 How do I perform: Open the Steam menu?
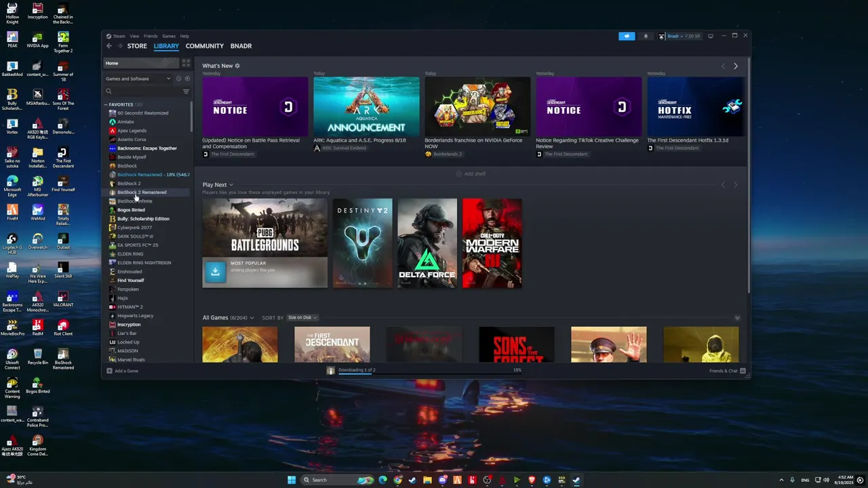(119, 36)
